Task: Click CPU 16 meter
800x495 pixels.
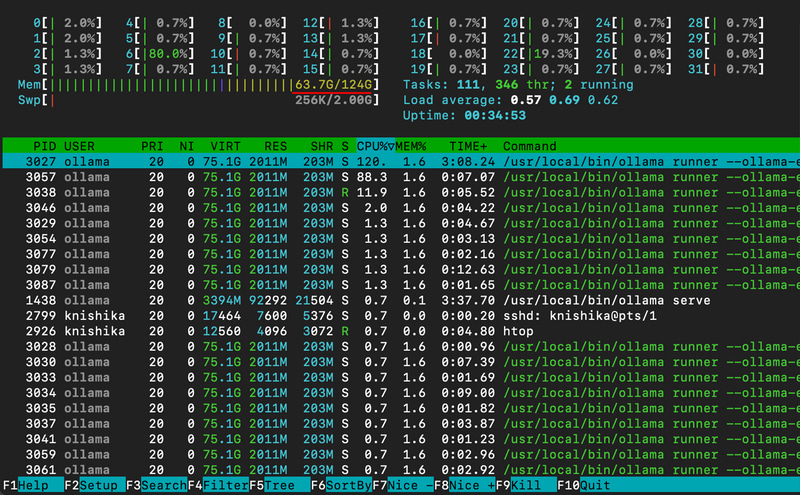Action: pyautogui.click(x=449, y=23)
